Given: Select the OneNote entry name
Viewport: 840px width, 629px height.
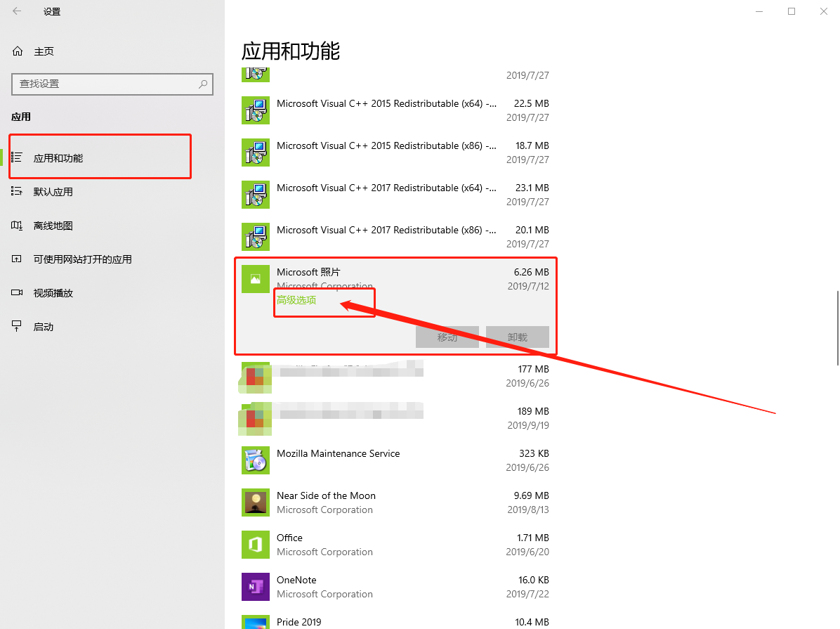Looking at the screenshot, I should pyautogui.click(x=297, y=581).
